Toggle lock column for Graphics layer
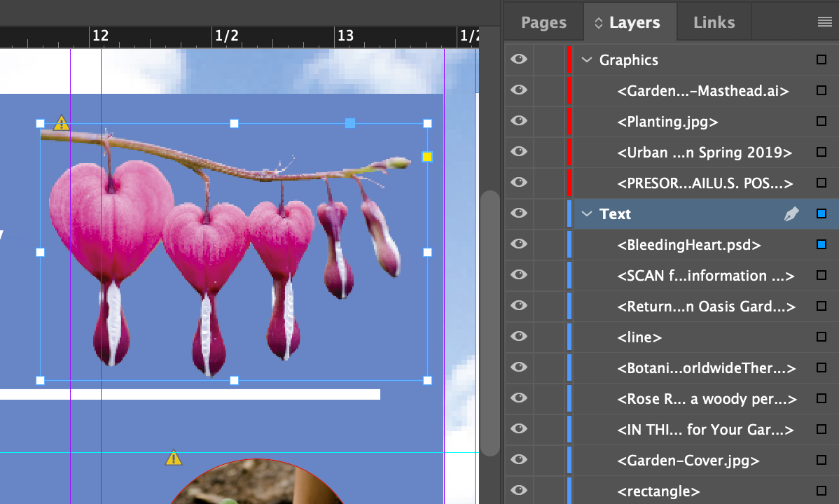839x504 pixels. tap(549, 59)
